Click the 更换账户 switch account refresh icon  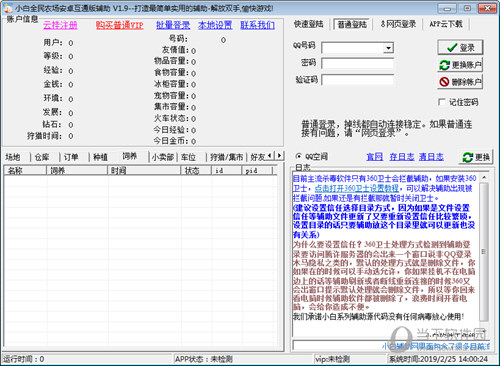(x=444, y=65)
